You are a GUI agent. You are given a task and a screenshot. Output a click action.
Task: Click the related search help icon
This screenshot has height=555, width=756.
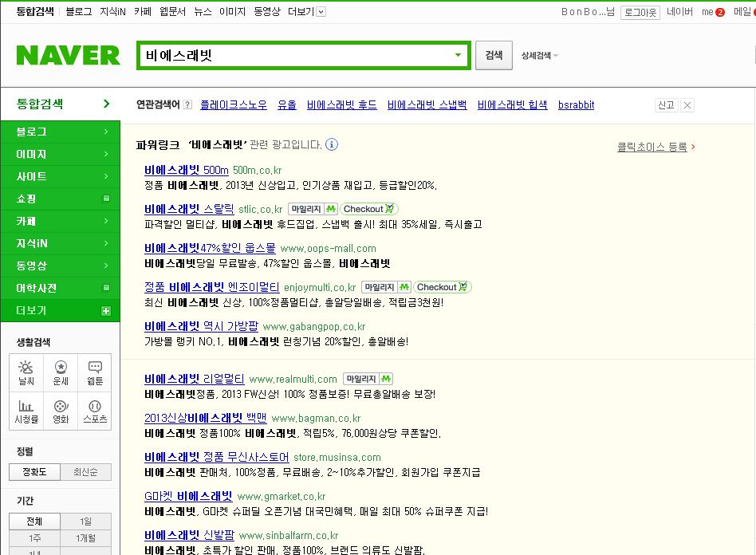coord(188,104)
